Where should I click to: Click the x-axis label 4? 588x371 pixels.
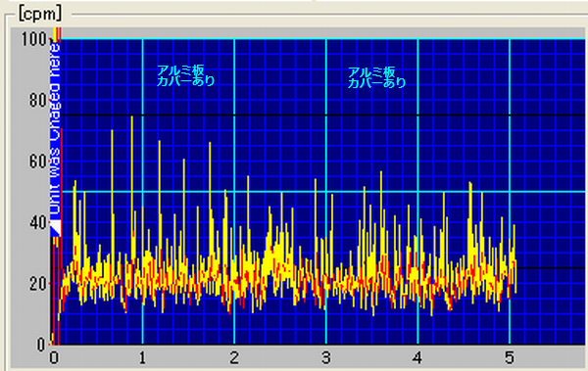[x=417, y=358]
